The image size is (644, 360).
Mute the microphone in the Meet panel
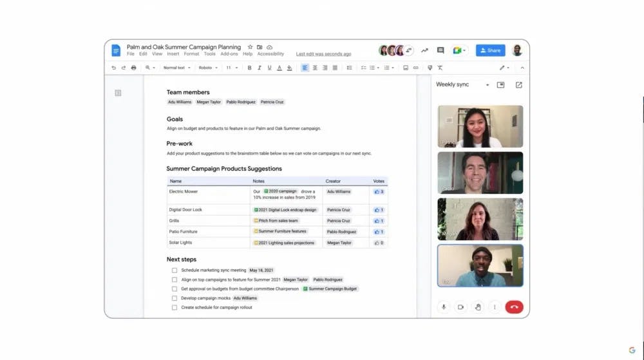(x=443, y=307)
